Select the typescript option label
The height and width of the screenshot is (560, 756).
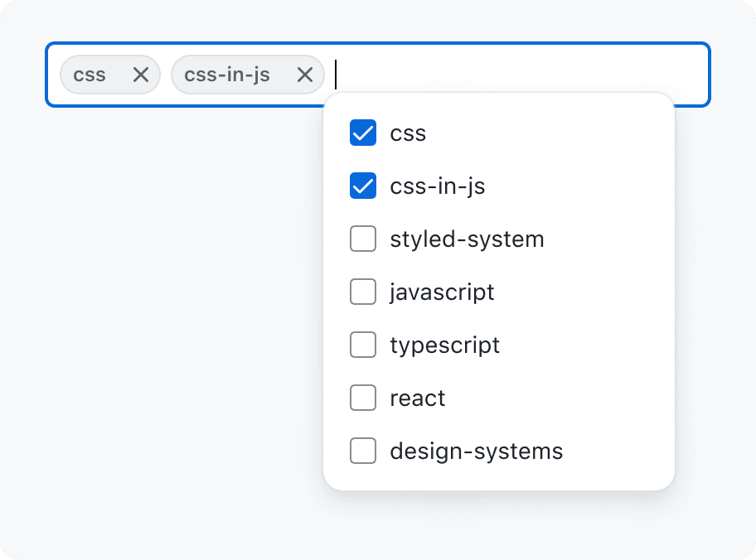click(444, 345)
